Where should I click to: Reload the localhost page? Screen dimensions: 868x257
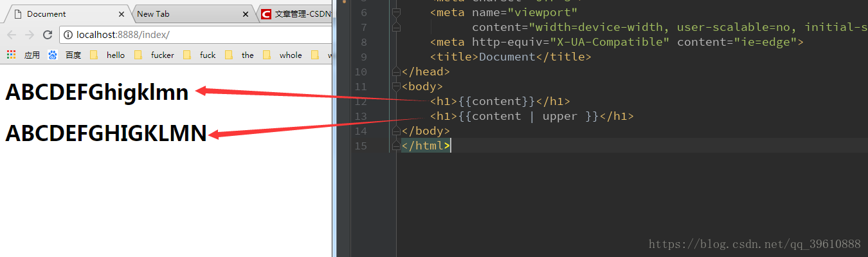pyautogui.click(x=47, y=35)
